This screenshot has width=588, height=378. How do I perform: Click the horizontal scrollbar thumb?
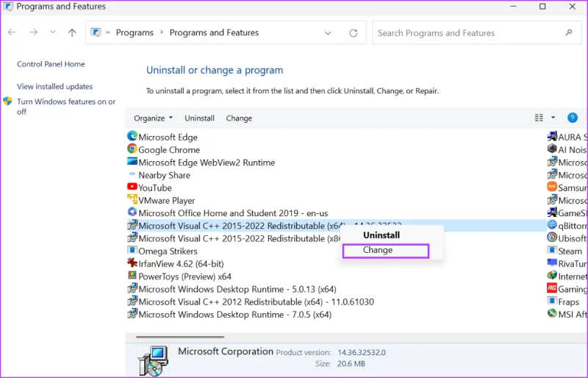180,337
